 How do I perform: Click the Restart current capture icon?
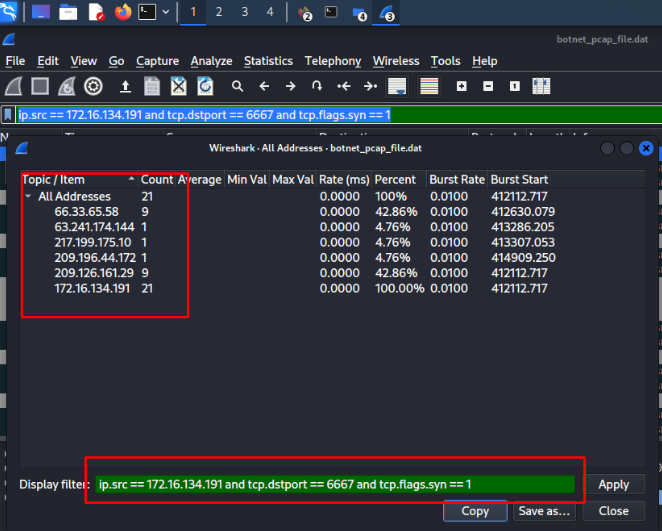click(x=67, y=87)
